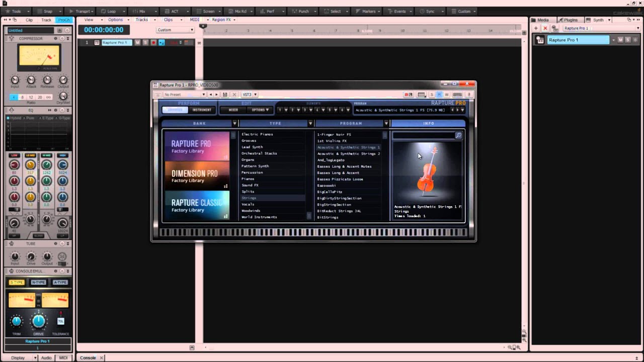Click the Drive knob in console emulator
The image size is (644, 362).
pyautogui.click(x=39, y=321)
